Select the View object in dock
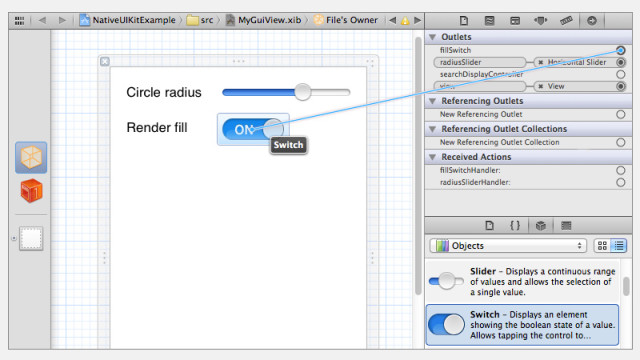 click(31, 238)
